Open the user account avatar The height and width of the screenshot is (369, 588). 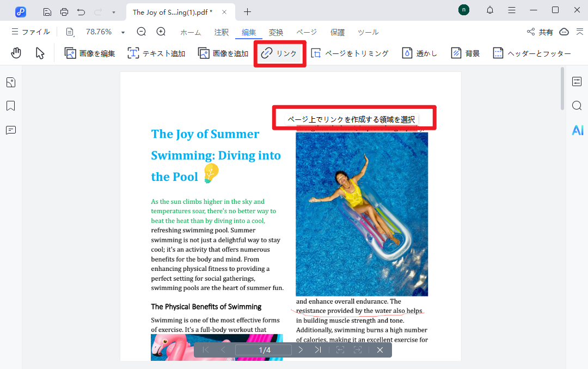(x=464, y=10)
